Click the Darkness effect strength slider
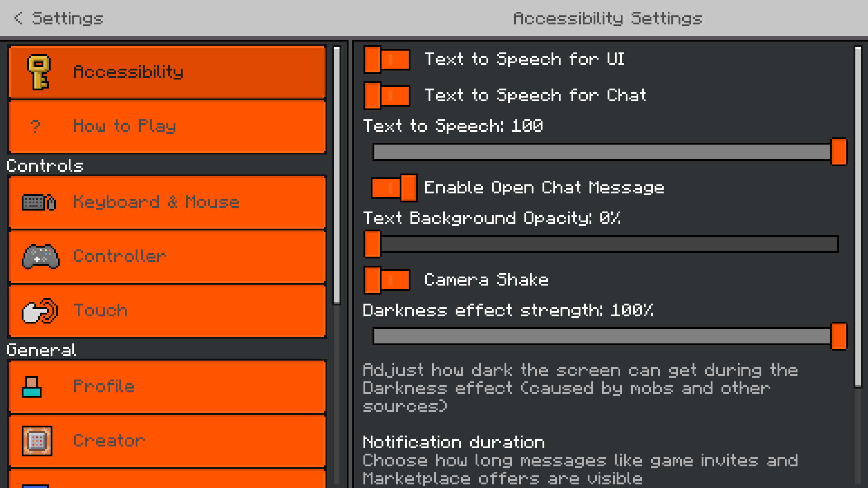This screenshot has height=488, width=868. tap(606, 336)
